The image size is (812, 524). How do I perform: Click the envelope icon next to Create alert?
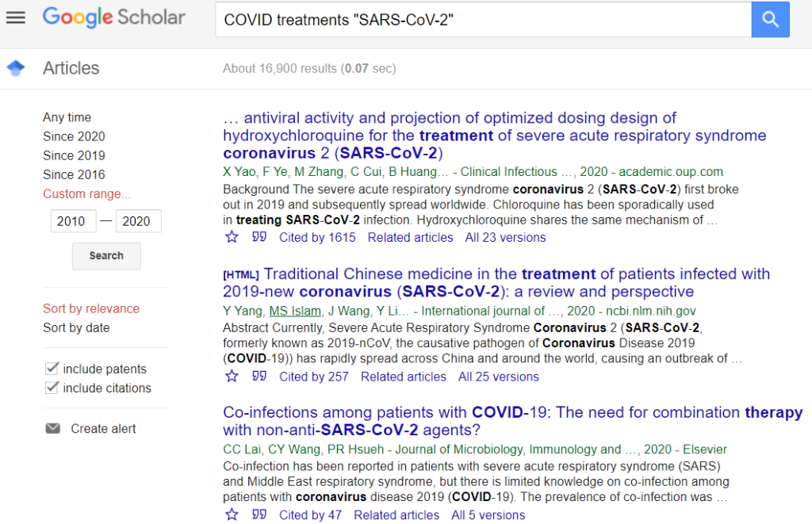52,428
